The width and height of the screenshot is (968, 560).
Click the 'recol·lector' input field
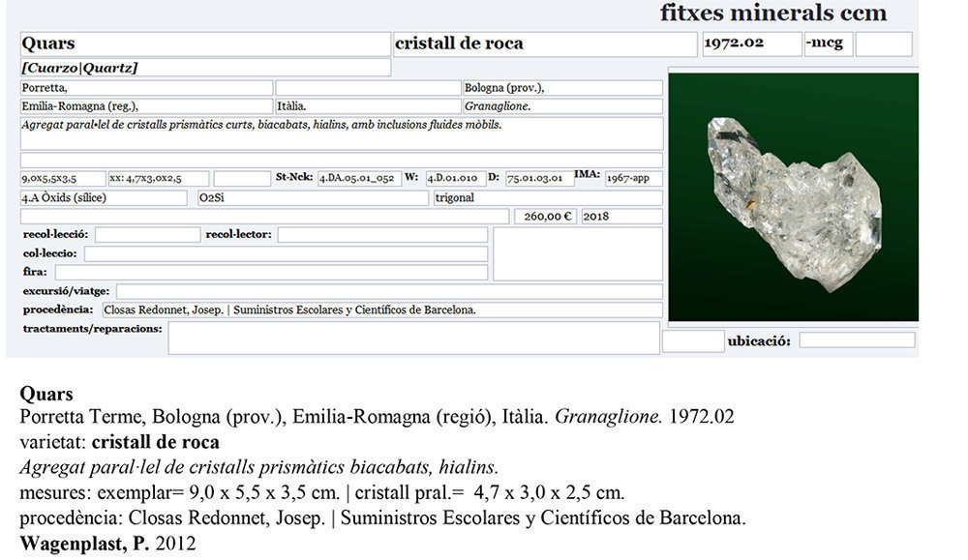(x=382, y=234)
